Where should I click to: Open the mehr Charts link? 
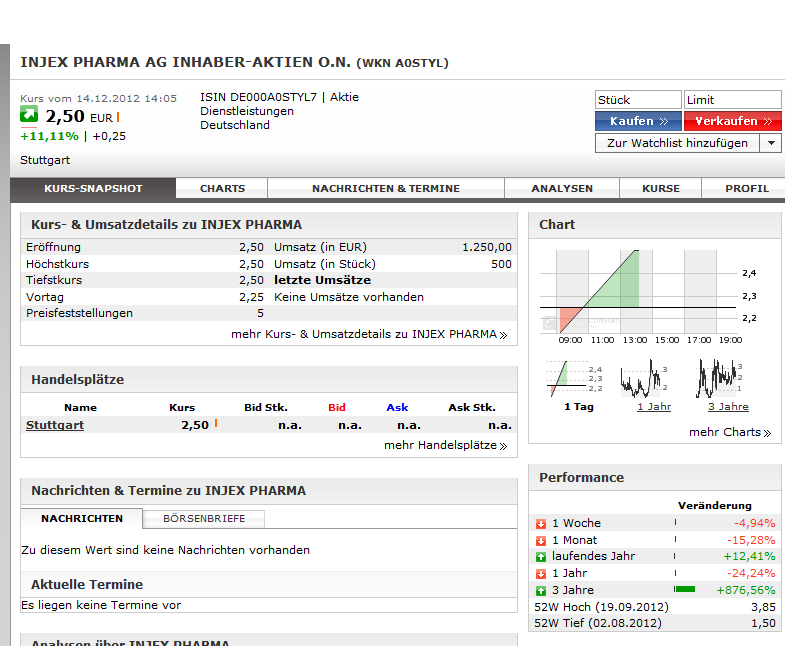[x=730, y=432]
